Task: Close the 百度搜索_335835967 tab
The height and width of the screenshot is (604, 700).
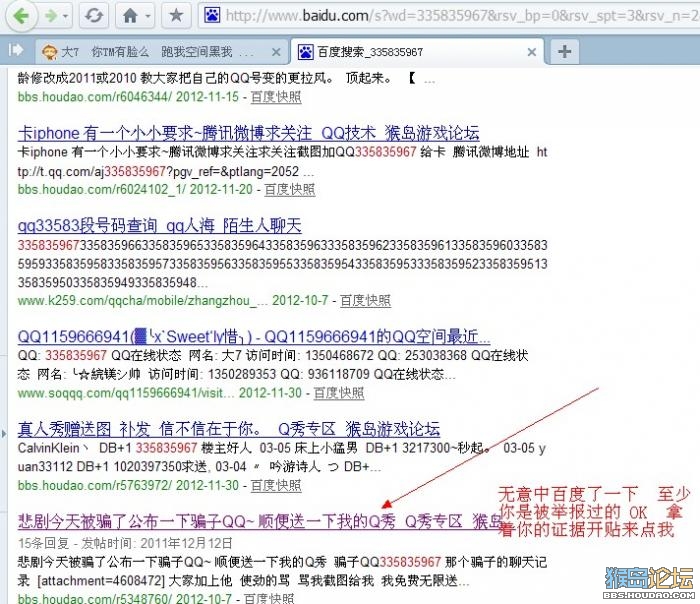Action: pos(532,52)
